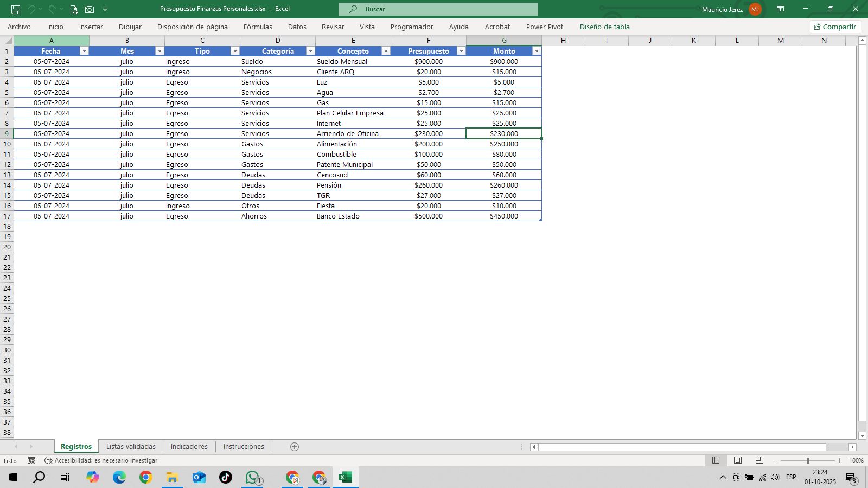The image size is (868, 488).
Task: Click the Compartir button
Action: click(x=835, y=27)
